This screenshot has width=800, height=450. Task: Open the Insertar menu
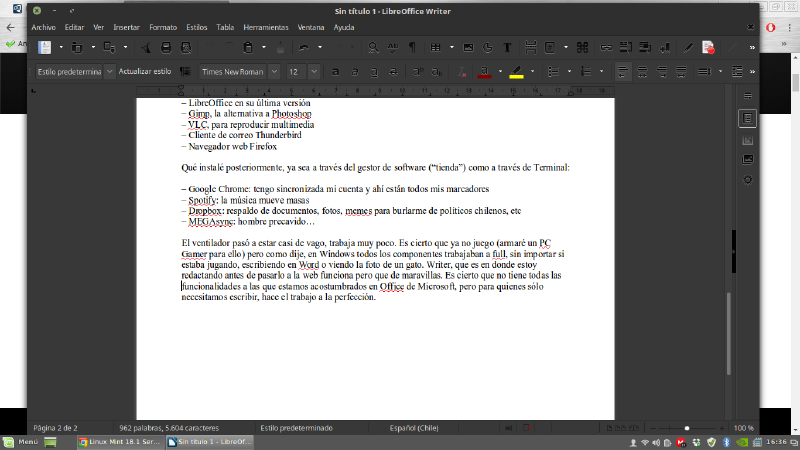click(x=126, y=28)
